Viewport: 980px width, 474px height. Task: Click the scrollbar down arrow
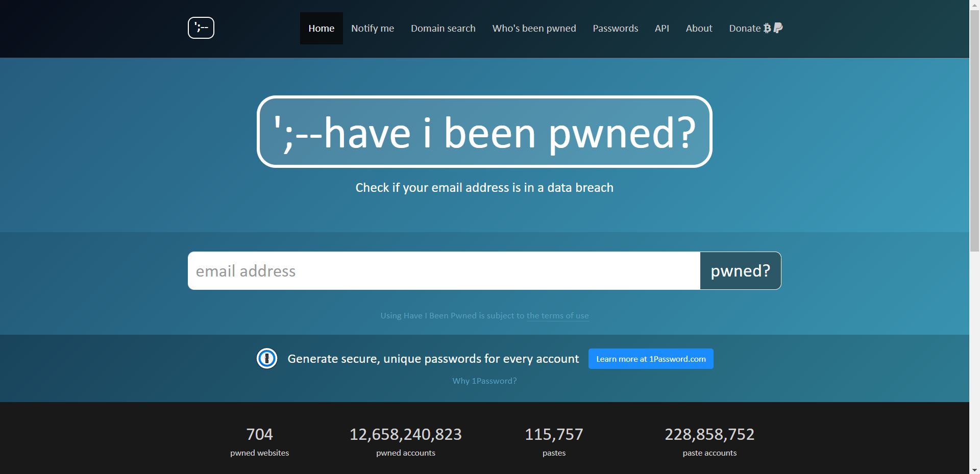(x=974, y=470)
